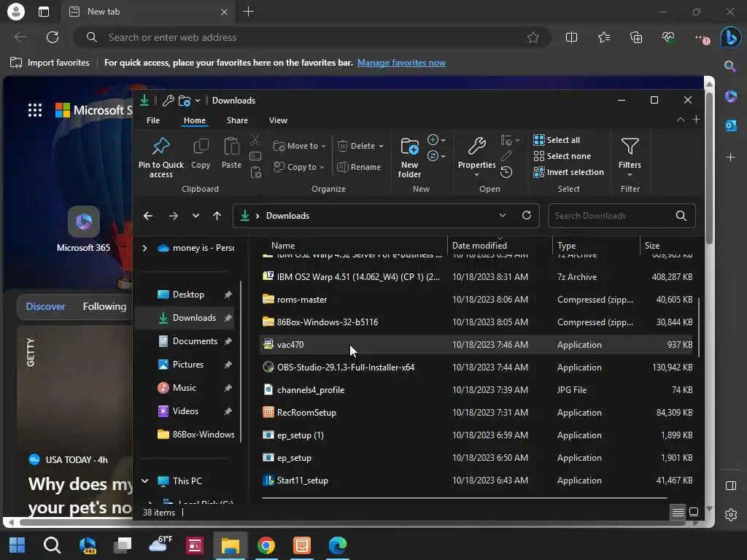747x560 pixels.
Task: Click the History clock icon in Open group
Action: point(506,172)
